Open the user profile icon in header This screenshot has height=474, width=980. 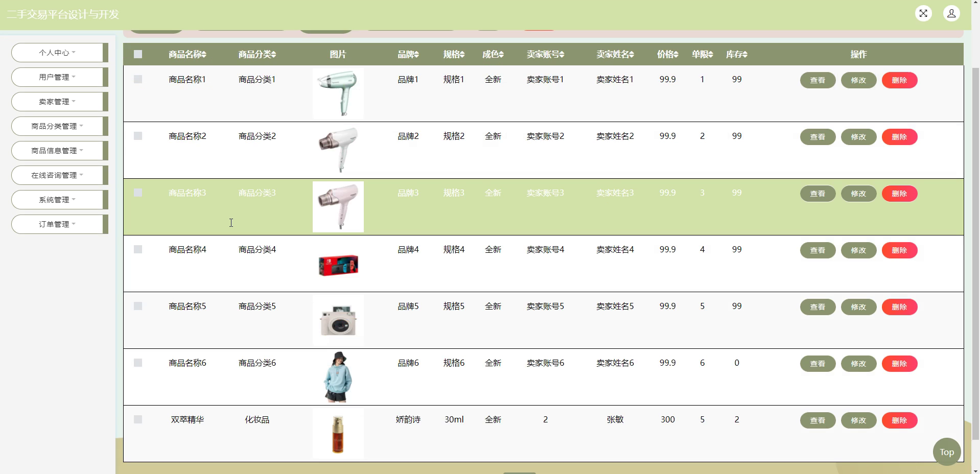pos(951,14)
